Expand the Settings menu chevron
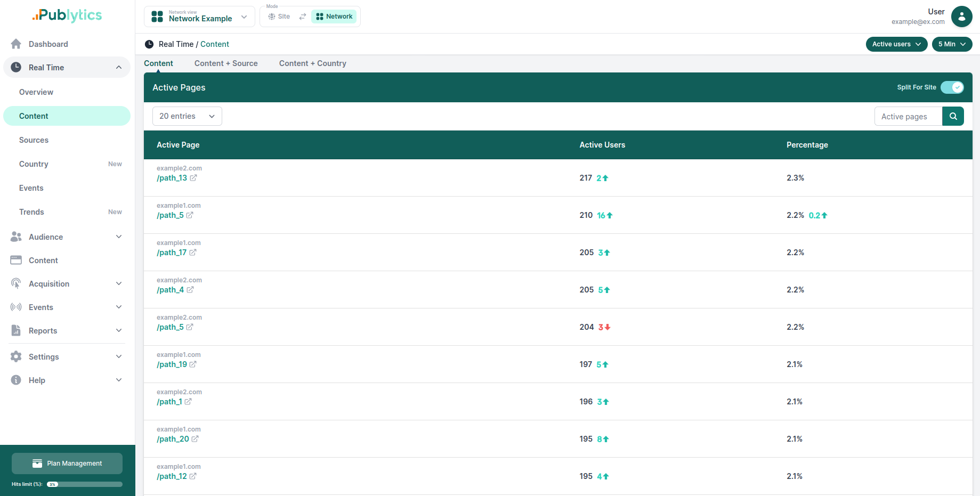The height and width of the screenshot is (496, 980). coord(119,356)
